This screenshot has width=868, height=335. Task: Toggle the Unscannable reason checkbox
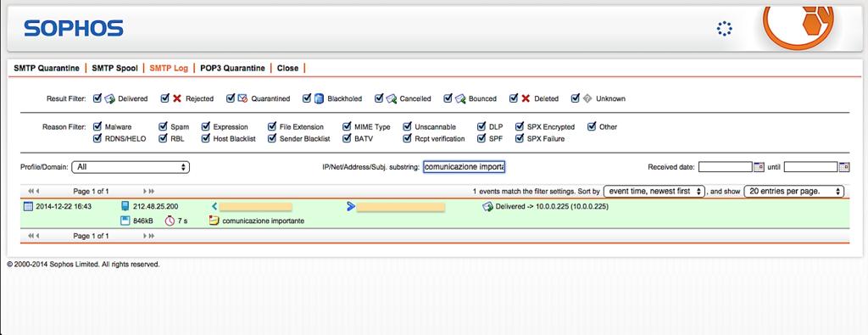[408, 126]
